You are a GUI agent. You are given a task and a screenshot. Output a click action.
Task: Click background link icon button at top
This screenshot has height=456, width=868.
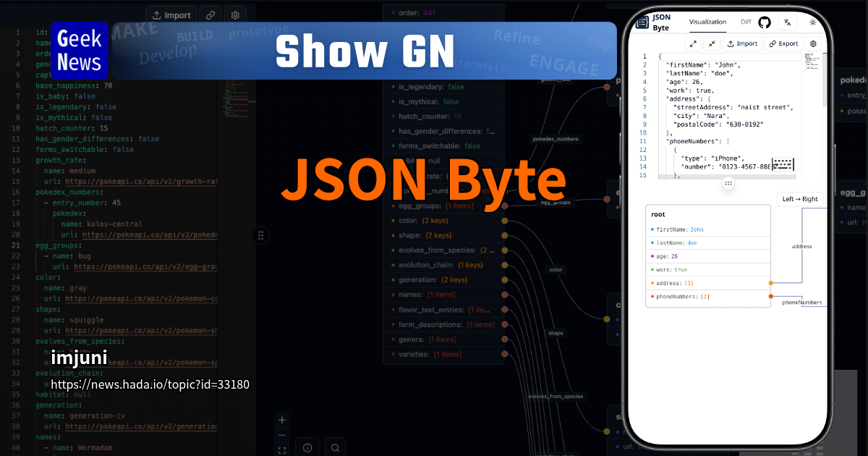tap(210, 14)
